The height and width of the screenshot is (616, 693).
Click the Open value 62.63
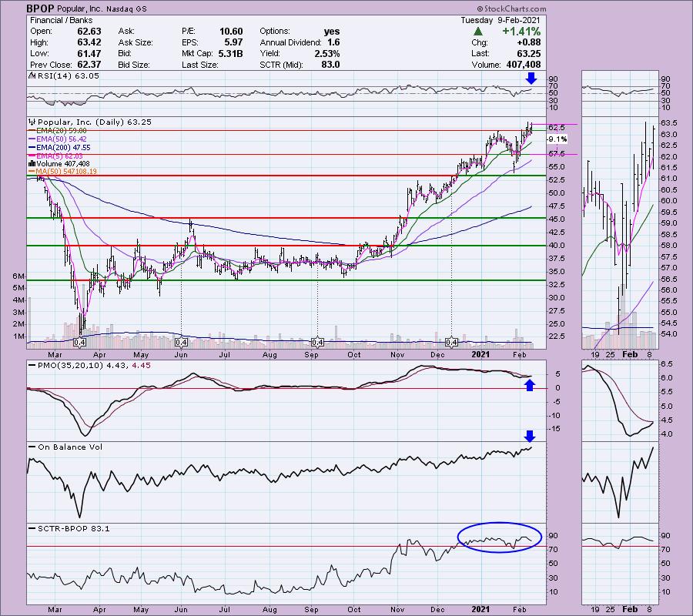tap(89, 32)
